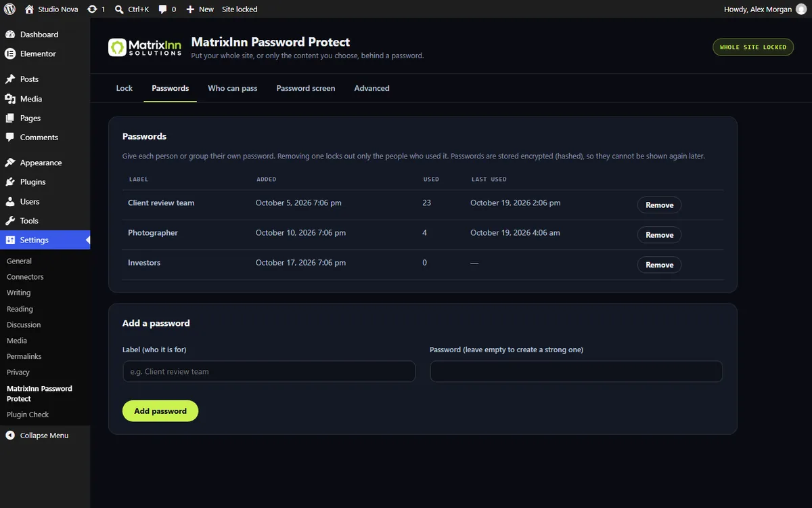Click the Media icon in sidebar
Screen dimensions: 812x508
coord(10,99)
